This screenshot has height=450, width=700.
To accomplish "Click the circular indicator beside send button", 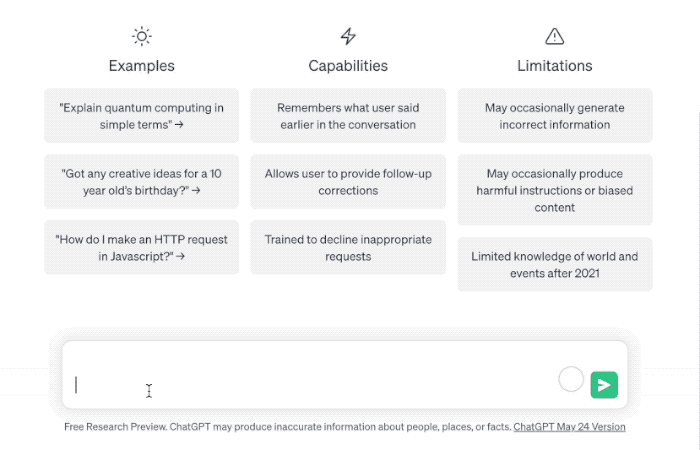I will 571,379.
